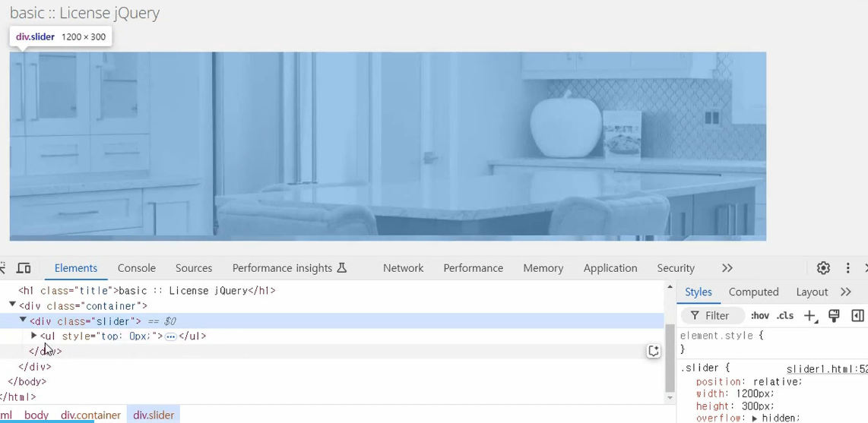This screenshot has height=423, width=868.
Task: Click the AI assistance icon on the closing div row
Action: point(654,351)
